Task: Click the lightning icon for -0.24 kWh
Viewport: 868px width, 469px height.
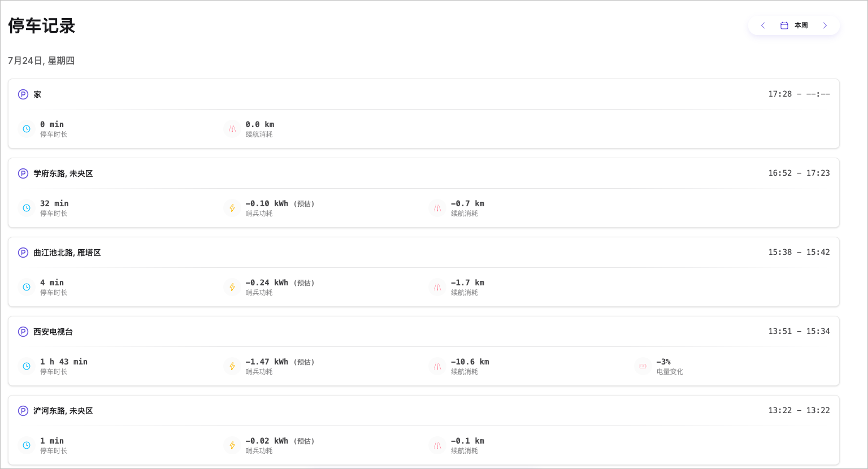Action: [x=232, y=287]
